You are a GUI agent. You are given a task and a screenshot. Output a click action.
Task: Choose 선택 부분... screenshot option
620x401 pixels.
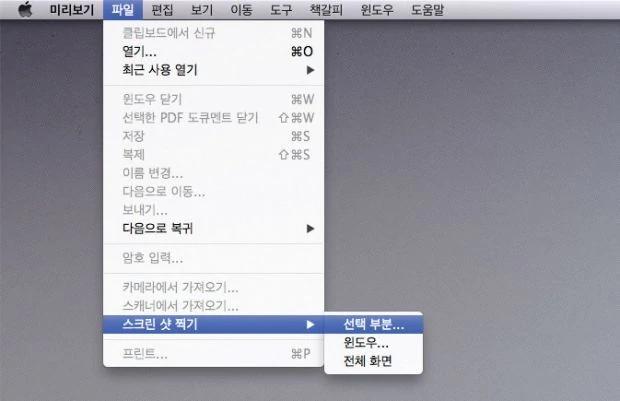coord(373,324)
